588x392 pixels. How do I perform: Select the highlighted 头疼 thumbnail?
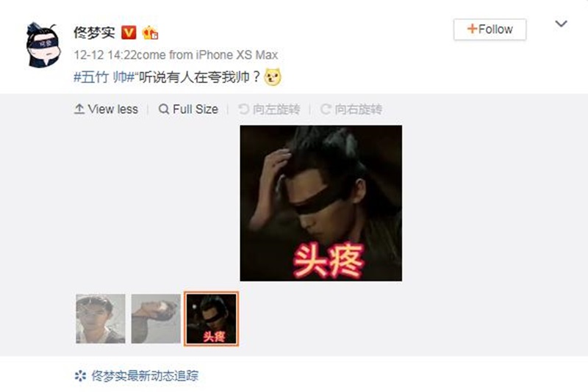coord(211,319)
